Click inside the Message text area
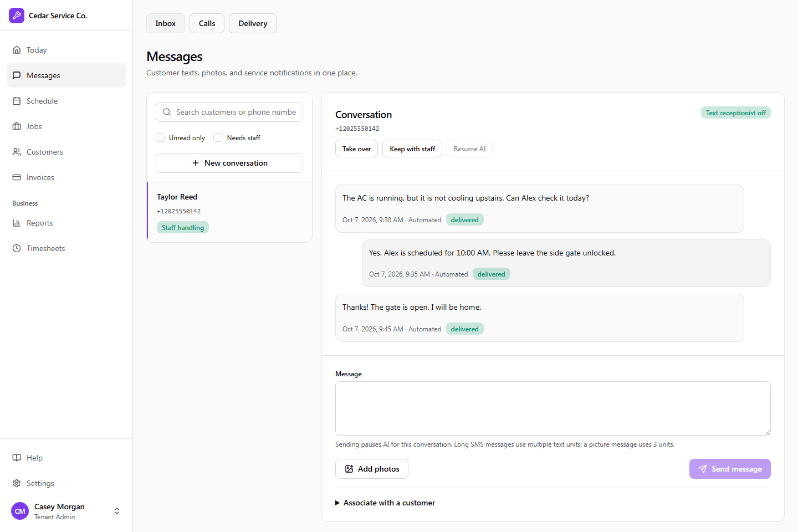 [553, 408]
